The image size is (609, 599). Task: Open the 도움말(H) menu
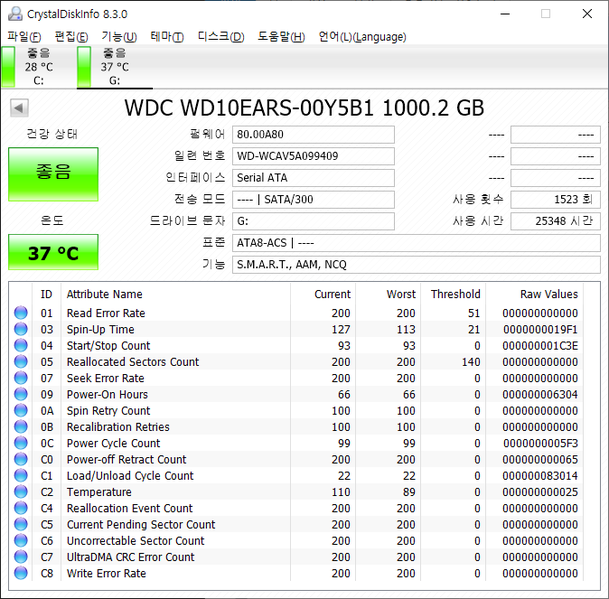[282, 37]
